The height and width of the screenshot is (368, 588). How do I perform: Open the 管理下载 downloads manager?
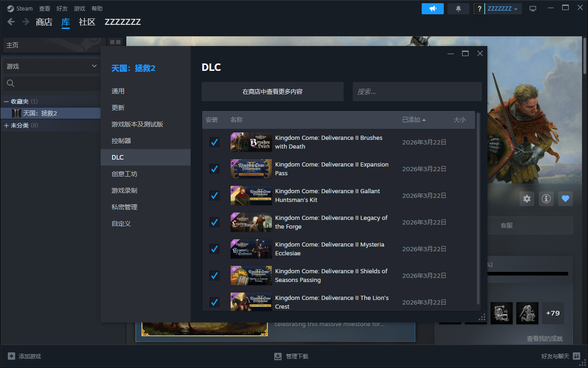pos(291,356)
